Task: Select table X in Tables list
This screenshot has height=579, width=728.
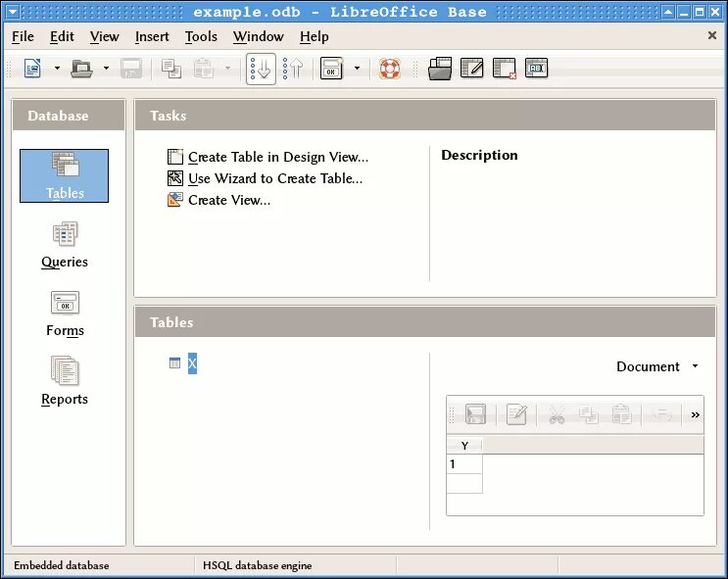Action: tap(192, 363)
